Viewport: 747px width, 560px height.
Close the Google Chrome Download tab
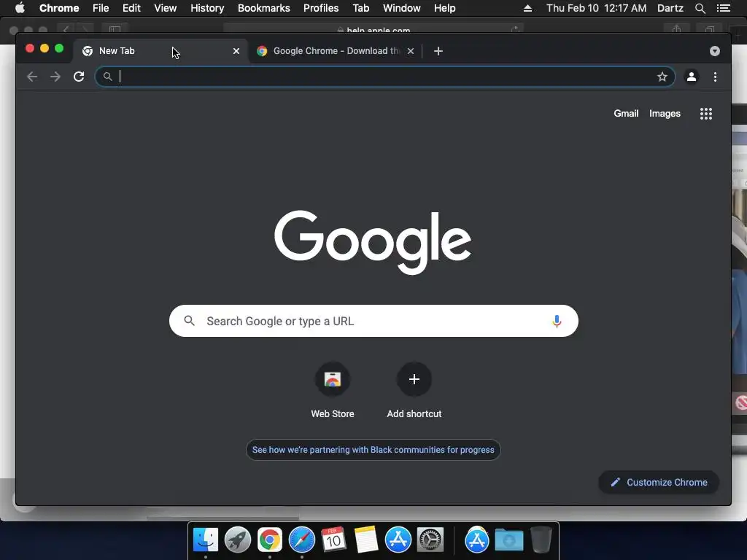(x=411, y=51)
